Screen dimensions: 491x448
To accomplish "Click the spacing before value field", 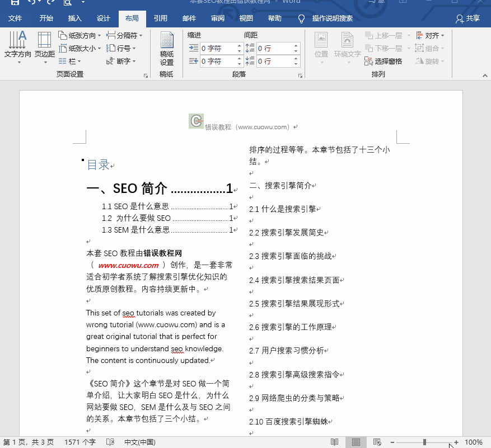I will [x=275, y=48].
